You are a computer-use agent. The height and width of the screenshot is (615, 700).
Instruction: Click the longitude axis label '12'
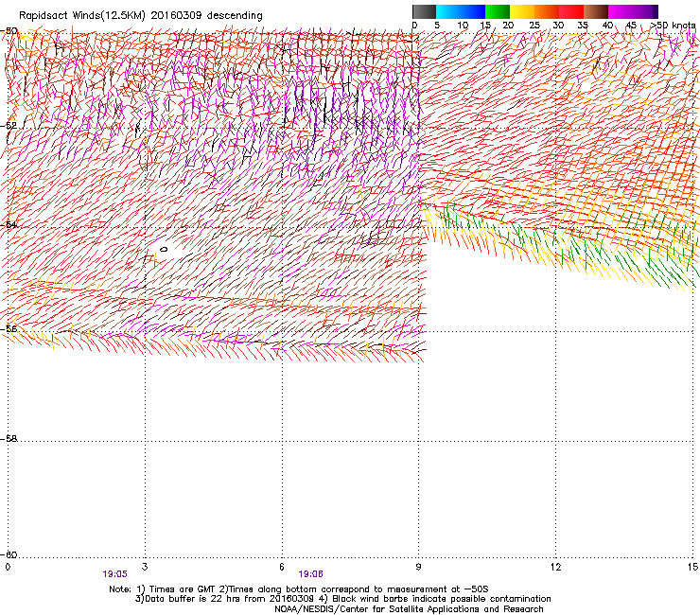(x=555, y=567)
